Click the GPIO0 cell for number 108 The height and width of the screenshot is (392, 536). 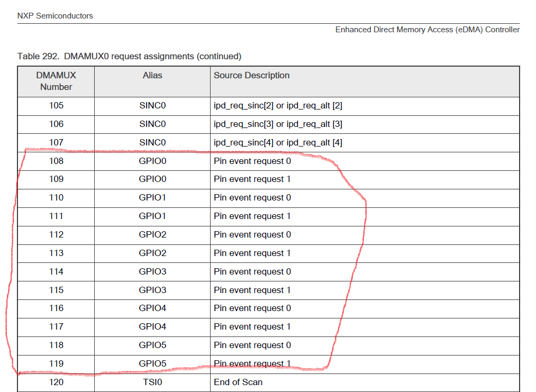coord(152,161)
